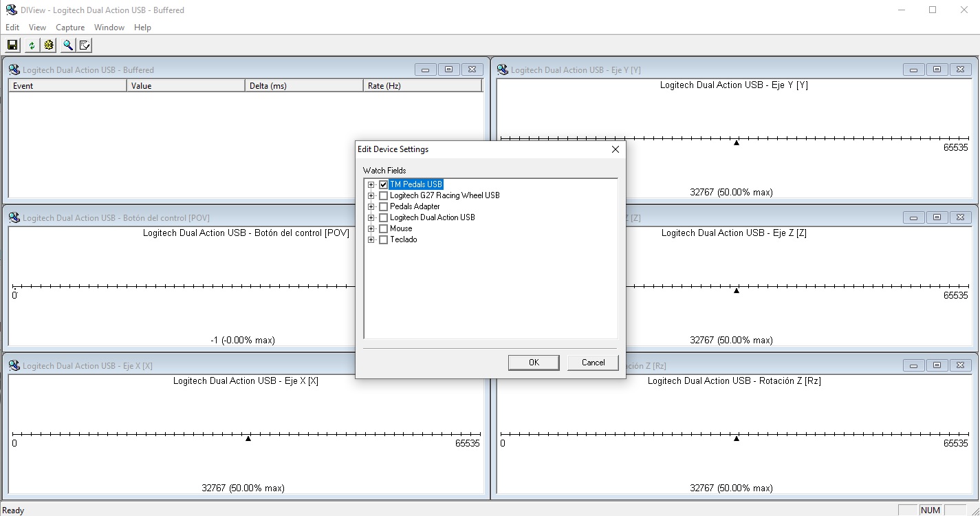Click the Save floppy disk toolbar icon
The width and height of the screenshot is (980, 516).
(12, 45)
